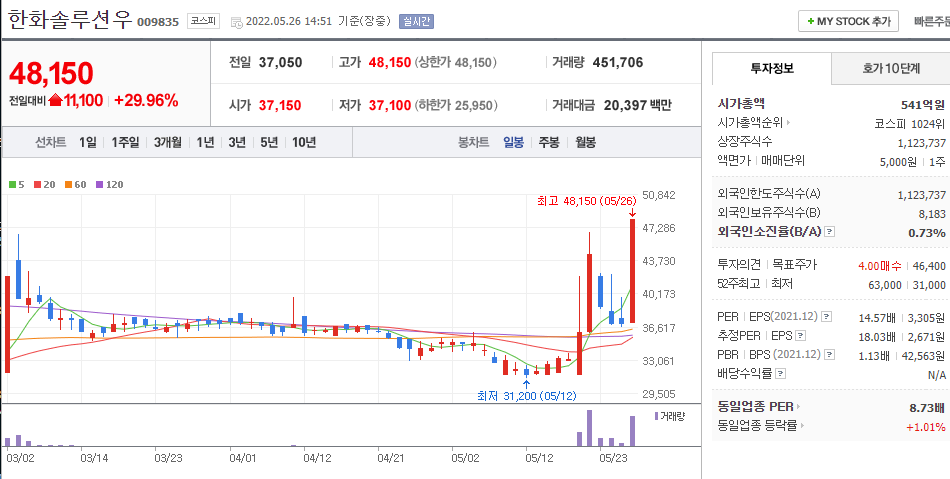Click the calendar clock icon beside the date

coord(237,22)
